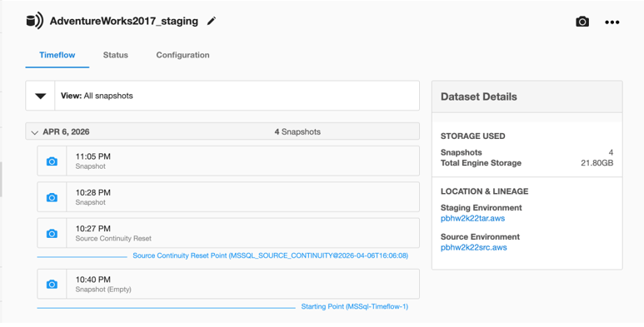Click the Dataset Details panel header
This screenshot has width=644, height=327.
527,97
